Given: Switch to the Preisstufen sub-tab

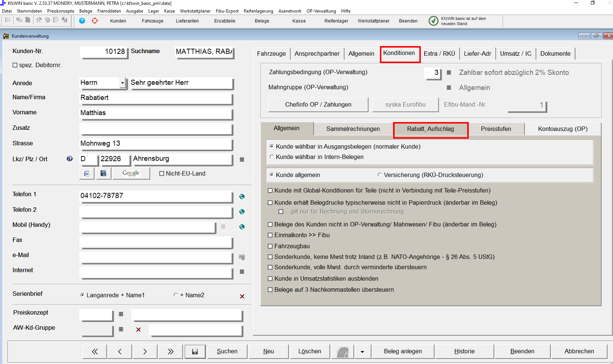Looking at the screenshot, I should point(496,129).
